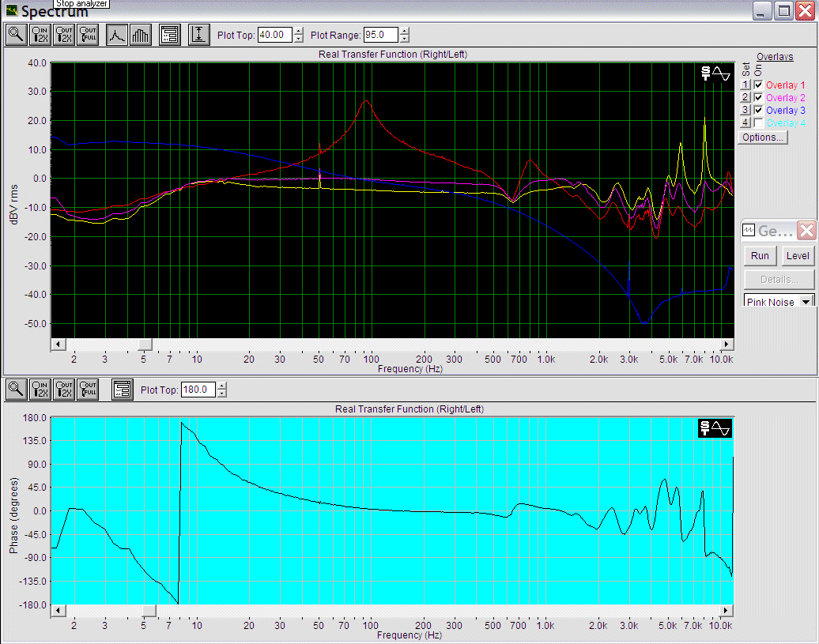Set overlay 3 with the Set 3 button

745,110
